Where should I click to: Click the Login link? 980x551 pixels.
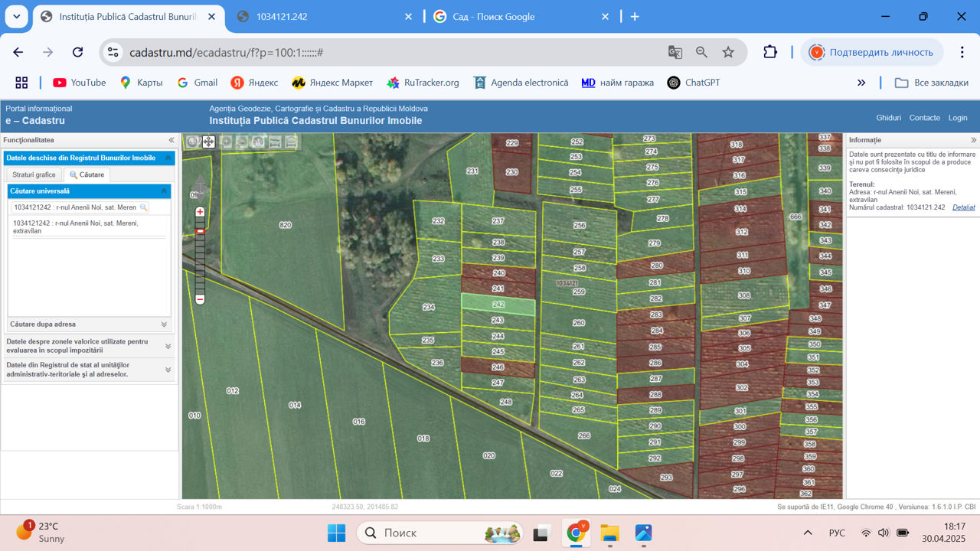click(x=958, y=118)
